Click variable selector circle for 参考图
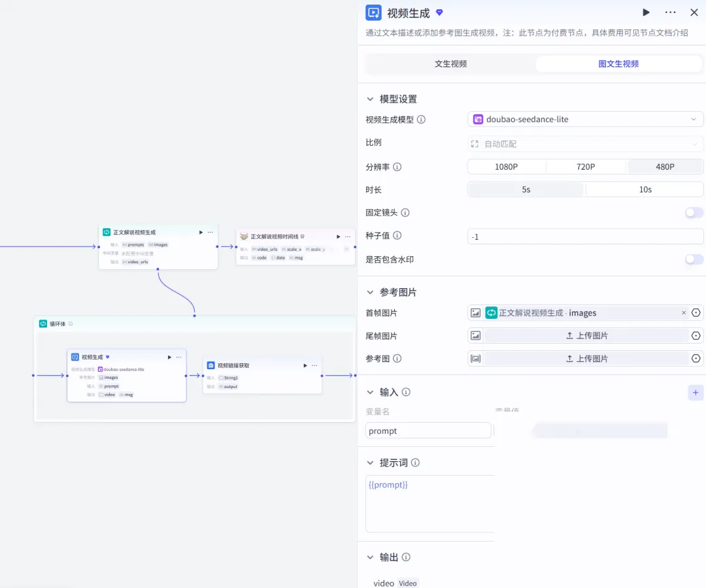Screen dimensions: 706x588 (x=696, y=359)
